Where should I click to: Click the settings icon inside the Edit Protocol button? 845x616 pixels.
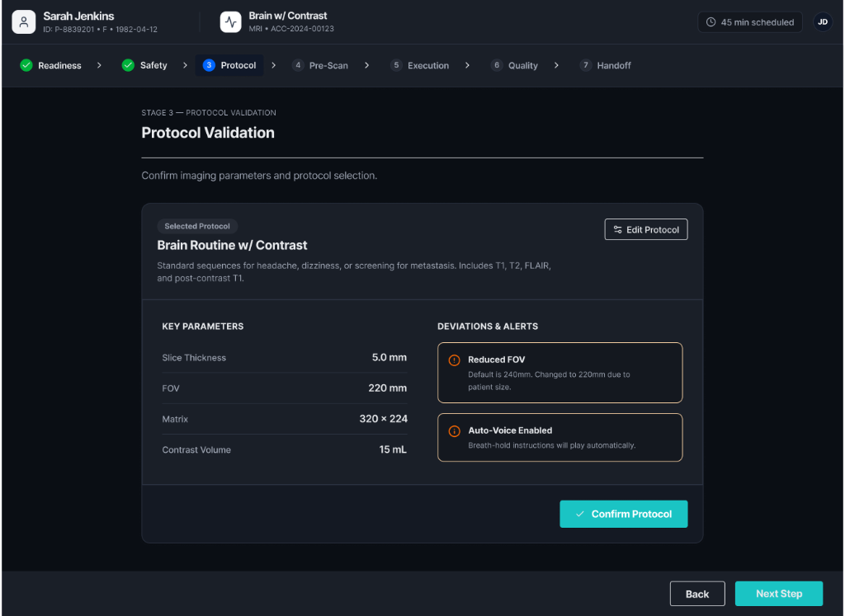(616, 229)
